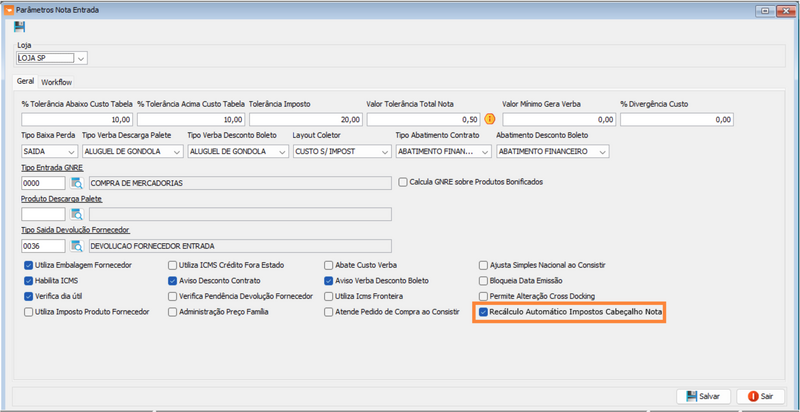Enable Calcula GNRE sobre Produtos Bonificados

(x=403, y=182)
